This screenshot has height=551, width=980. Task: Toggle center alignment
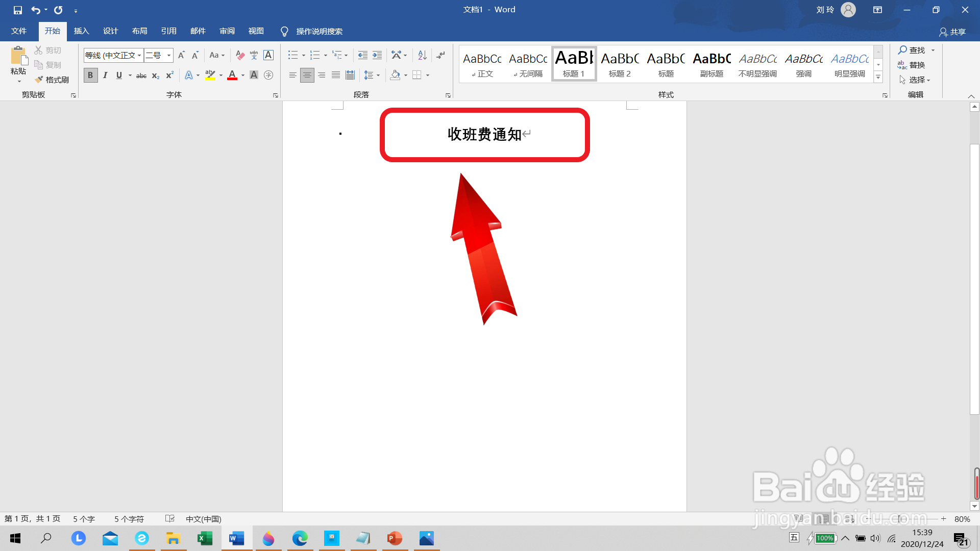pyautogui.click(x=307, y=75)
